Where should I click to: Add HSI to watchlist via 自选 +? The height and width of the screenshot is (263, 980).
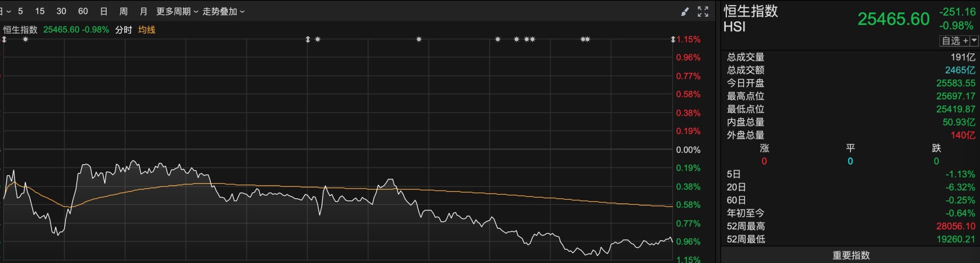click(954, 41)
